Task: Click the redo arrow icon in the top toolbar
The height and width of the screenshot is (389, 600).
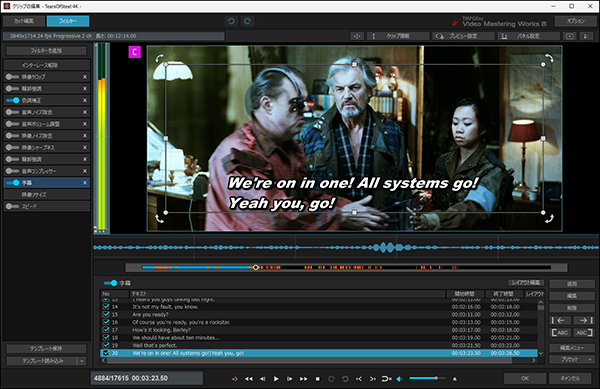Action: point(247,21)
